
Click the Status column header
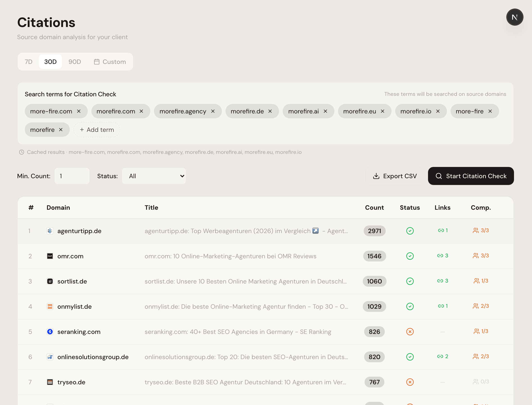(410, 207)
